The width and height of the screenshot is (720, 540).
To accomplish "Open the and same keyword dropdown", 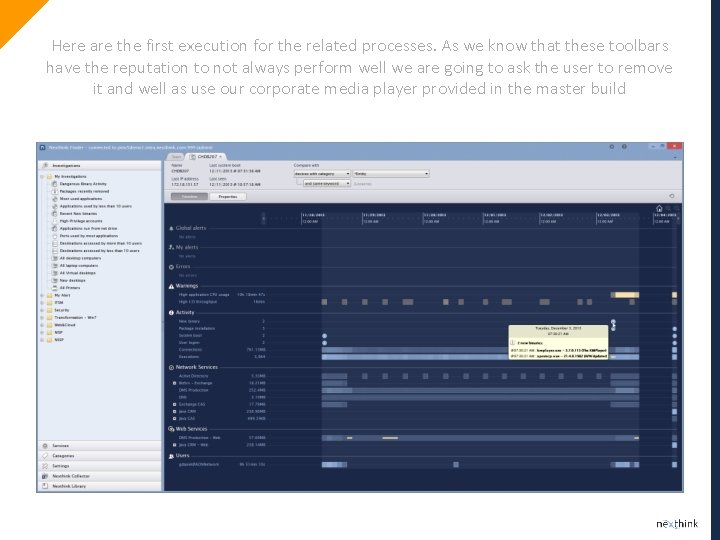I will pos(327,183).
